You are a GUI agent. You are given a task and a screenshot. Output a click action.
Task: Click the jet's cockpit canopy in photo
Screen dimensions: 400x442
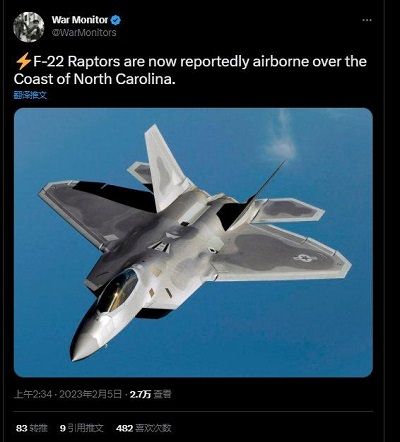117,291
